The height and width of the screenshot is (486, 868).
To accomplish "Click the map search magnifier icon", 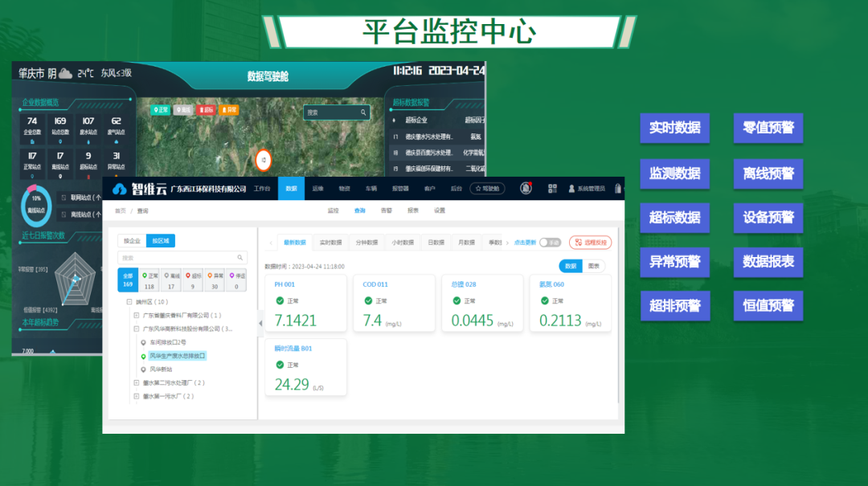I will click(x=362, y=112).
